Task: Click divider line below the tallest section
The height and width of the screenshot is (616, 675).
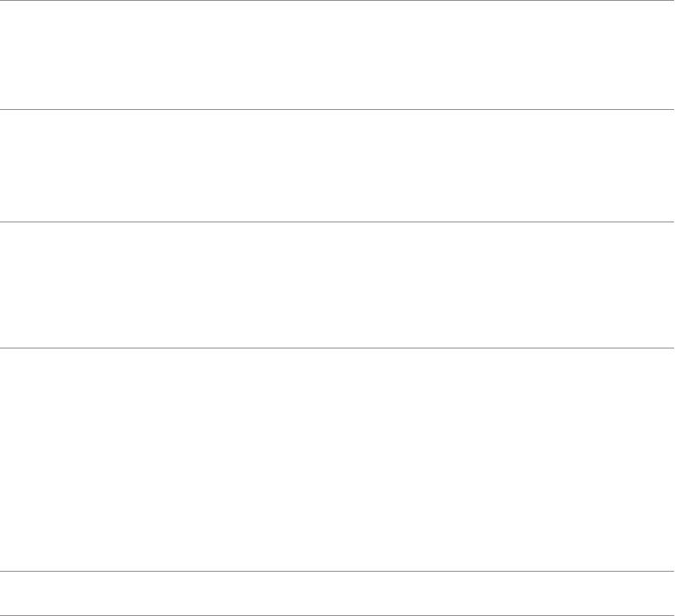Action: [337, 571]
